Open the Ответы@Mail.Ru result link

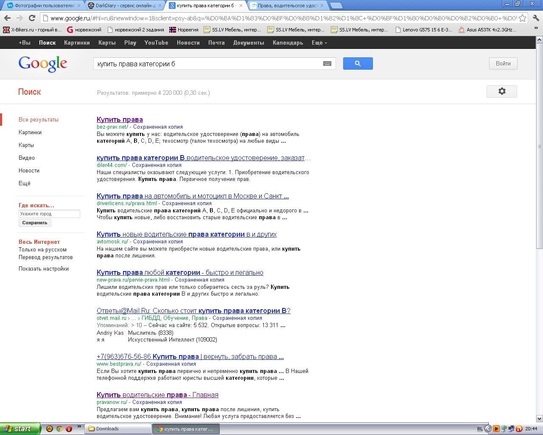[193, 311]
